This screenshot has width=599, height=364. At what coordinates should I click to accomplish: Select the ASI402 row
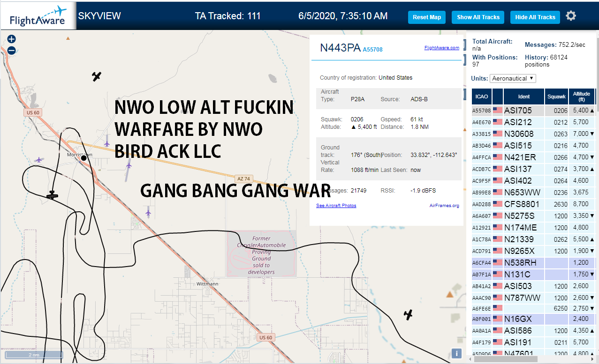coord(534,181)
